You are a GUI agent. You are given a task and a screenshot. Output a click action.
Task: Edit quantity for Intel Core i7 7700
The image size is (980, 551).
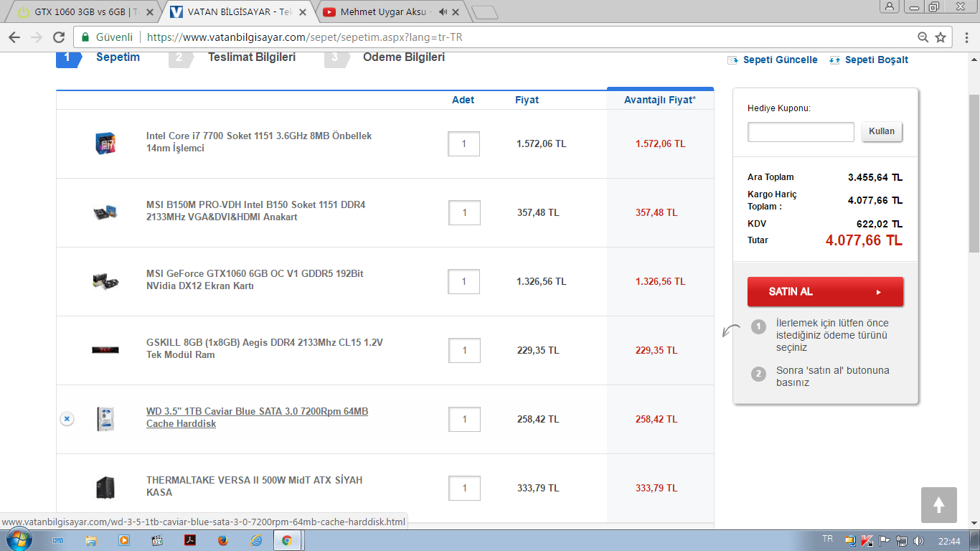(464, 143)
